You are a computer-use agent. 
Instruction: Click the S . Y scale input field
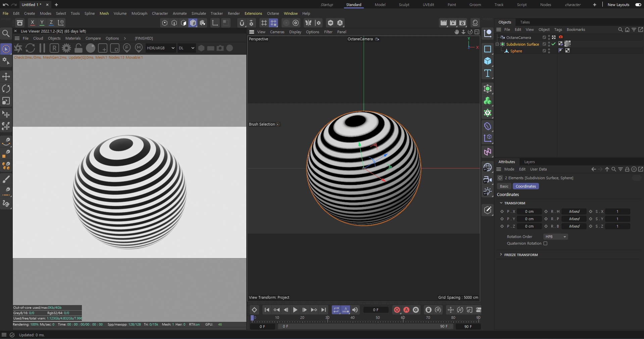[617, 219]
